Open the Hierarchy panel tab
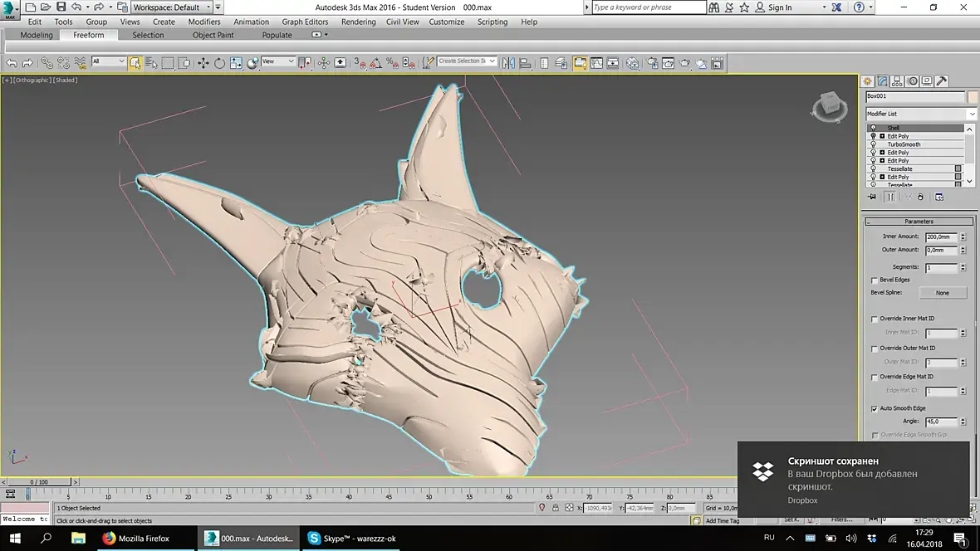The height and width of the screenshot is (551, 980). pyautogui.click(x=898, y=81)
